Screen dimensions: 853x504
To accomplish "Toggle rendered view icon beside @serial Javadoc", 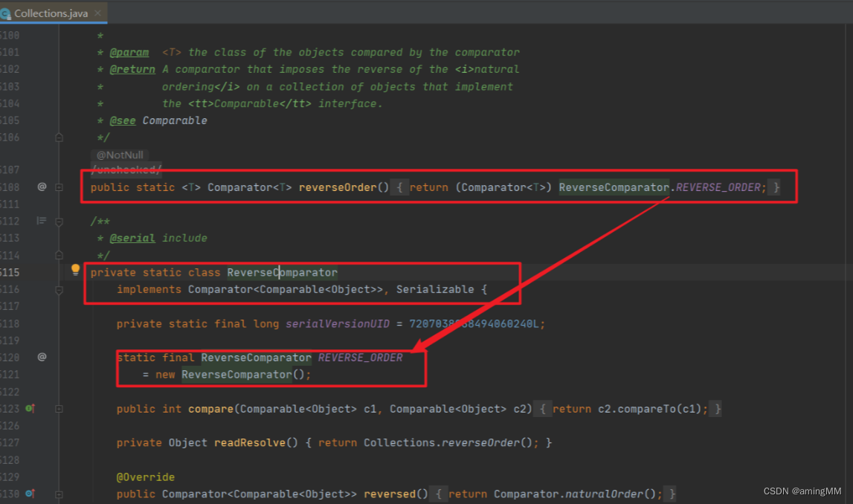I will click(x=42, y=221).
